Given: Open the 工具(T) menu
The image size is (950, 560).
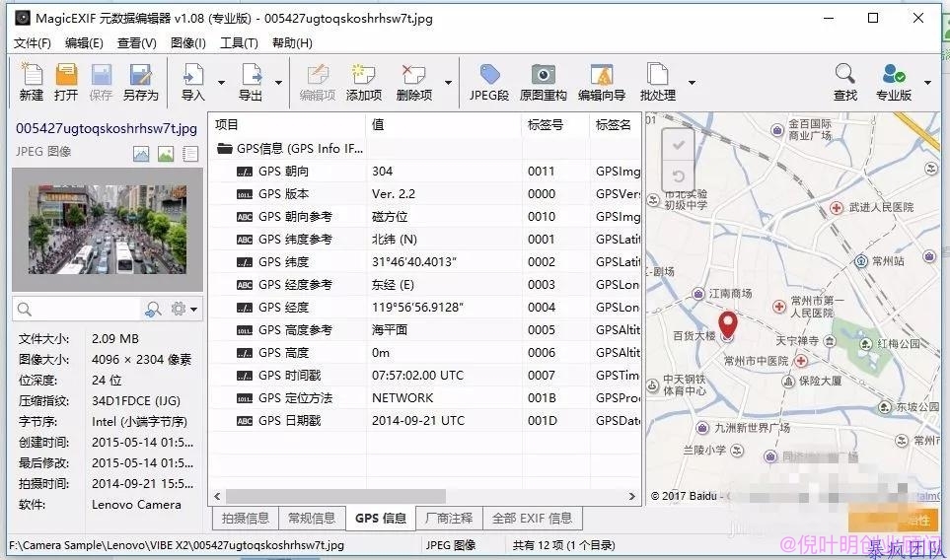Looking at the screenshot, I should tap(239, 43).
